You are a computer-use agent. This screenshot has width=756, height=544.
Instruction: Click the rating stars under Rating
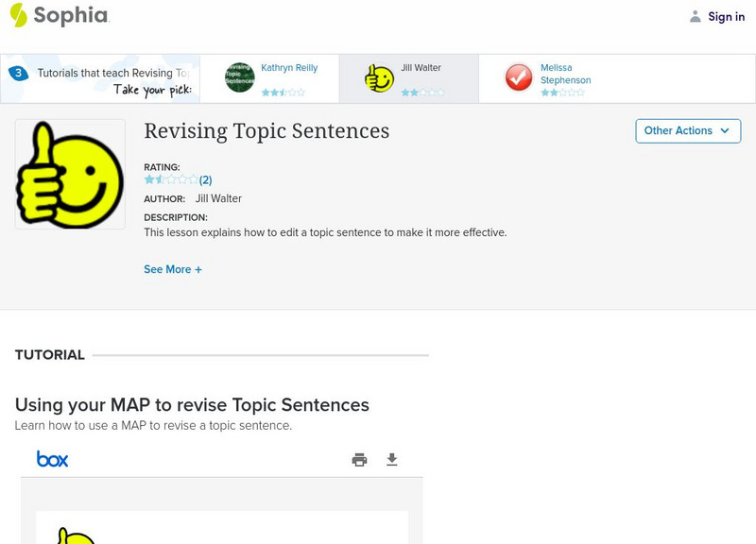pos(171,179)
